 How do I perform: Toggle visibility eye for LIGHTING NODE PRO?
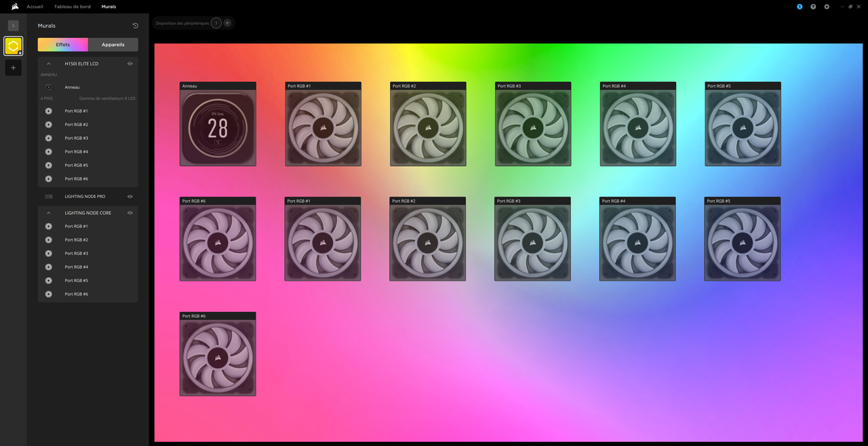click(130, 196)
